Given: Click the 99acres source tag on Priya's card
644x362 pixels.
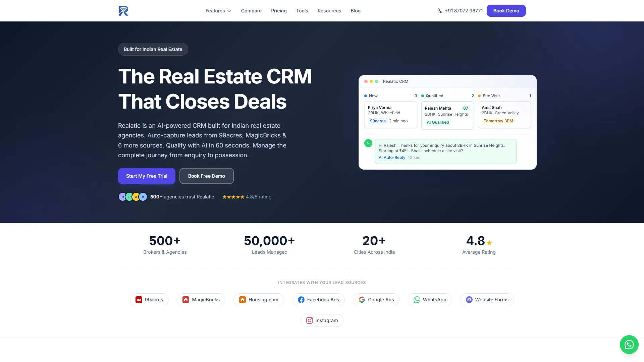Looking at the screenshot, I should click(378, 121).
